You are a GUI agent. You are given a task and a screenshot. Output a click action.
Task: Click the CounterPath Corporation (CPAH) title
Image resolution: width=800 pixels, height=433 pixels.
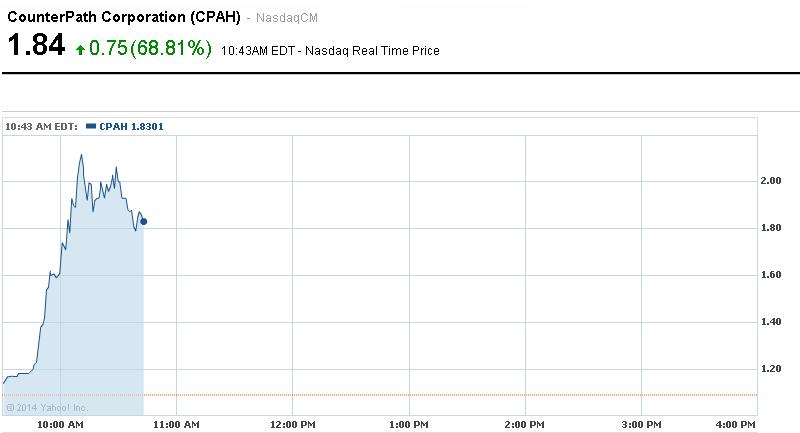(x=124, y=18)
